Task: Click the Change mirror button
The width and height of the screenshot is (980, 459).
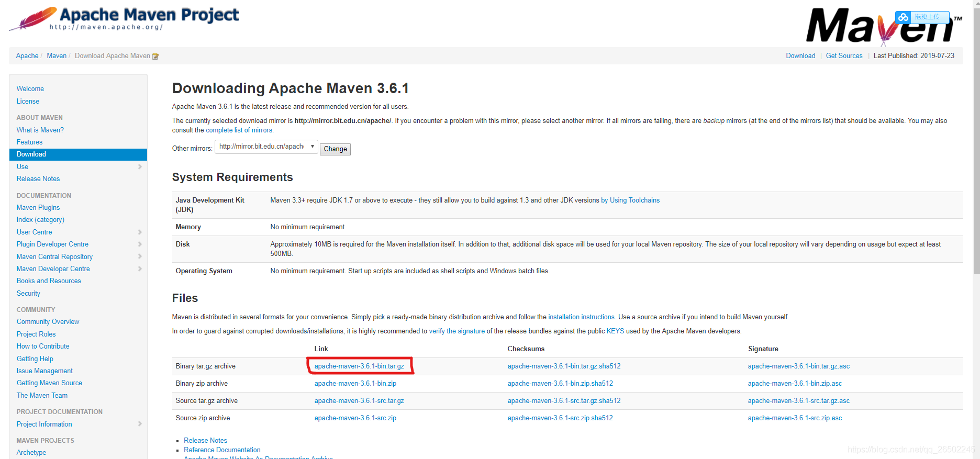Action: point(335,149)
